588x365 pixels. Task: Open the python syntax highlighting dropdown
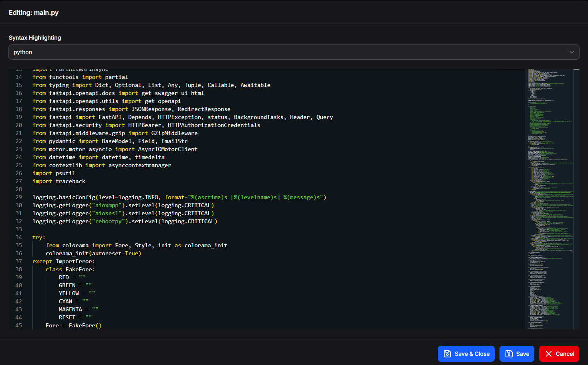click(294, 52)
